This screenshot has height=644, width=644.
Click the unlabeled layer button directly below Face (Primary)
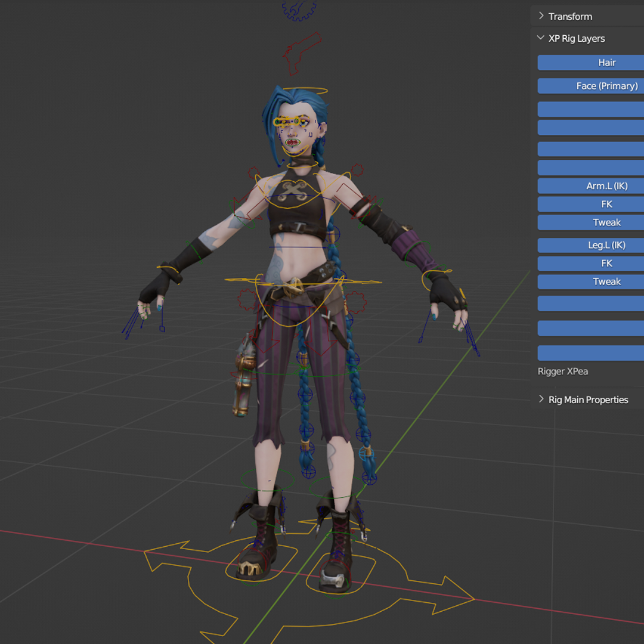click(590, 109)
